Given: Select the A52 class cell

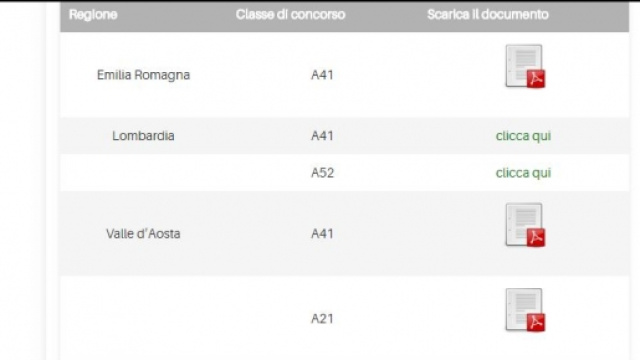Looking at the screenshot, I should [x=322, y=173].
